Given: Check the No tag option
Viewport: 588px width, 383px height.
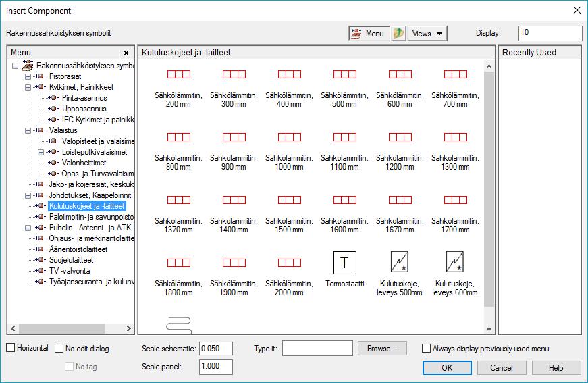Looking at the screenshot, I should point(69,367).
